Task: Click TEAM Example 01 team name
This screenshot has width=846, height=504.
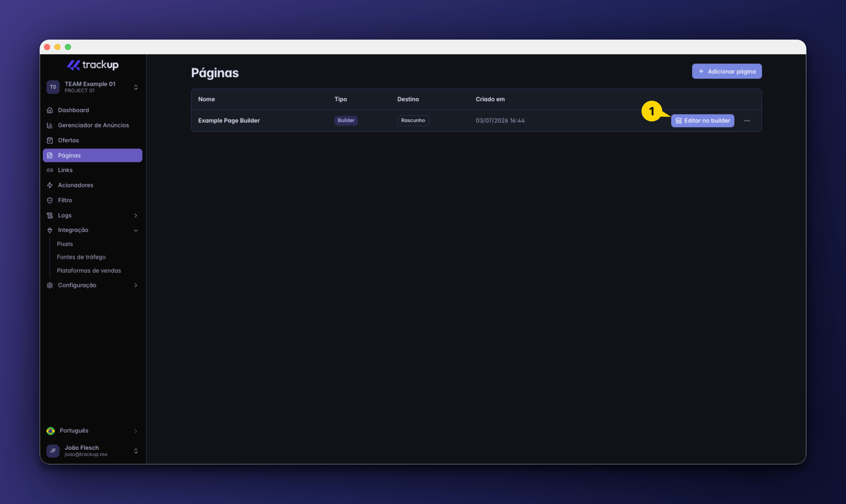Action: point(90,84)
